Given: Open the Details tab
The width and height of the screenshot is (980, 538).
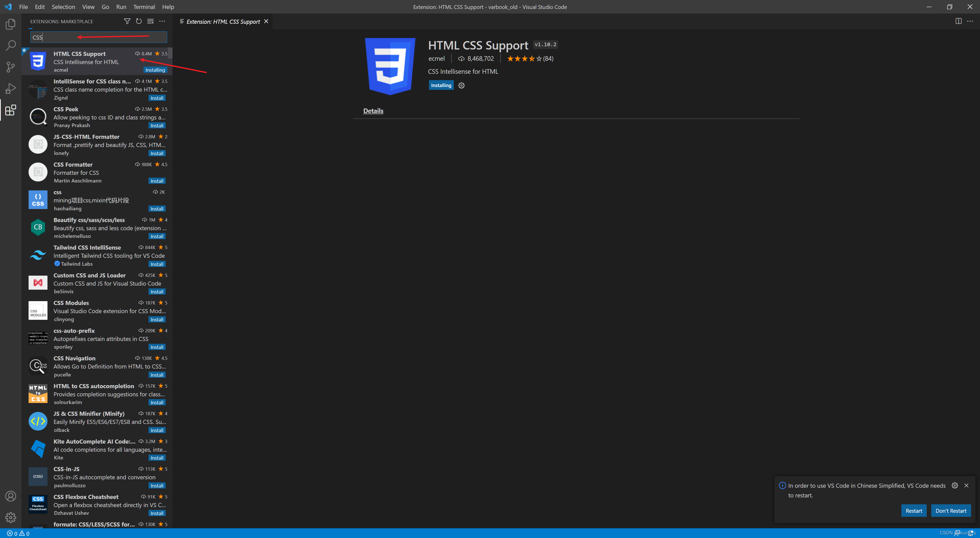Looking at the screenshot, I should (373, 111).
